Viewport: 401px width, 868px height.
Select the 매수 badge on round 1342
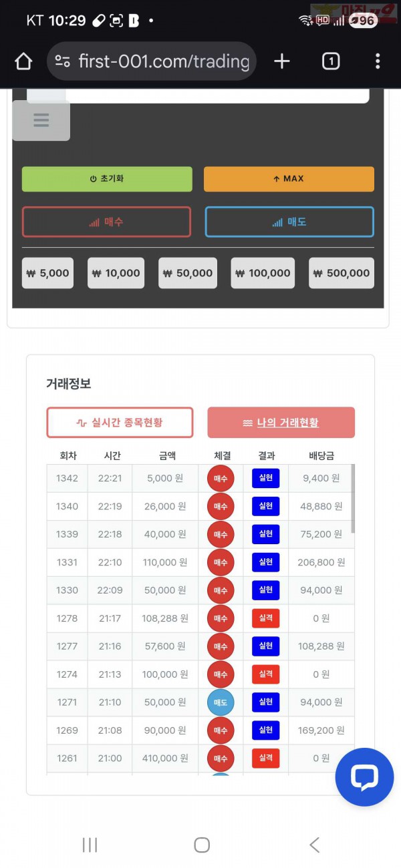[221, 478]
